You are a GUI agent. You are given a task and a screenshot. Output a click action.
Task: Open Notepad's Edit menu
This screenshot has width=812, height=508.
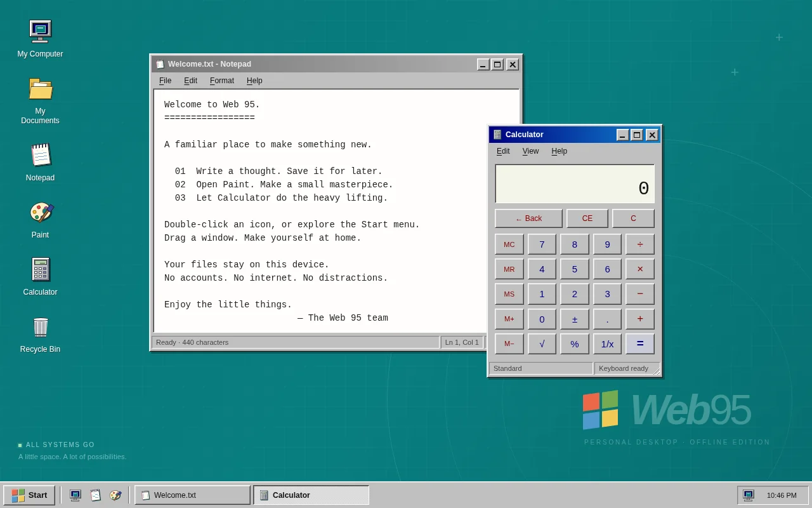pos(190,81)
